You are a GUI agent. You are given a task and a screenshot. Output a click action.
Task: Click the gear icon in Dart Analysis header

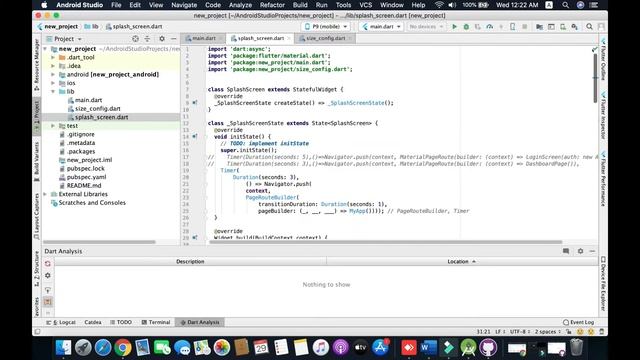(x=580, y=251)
